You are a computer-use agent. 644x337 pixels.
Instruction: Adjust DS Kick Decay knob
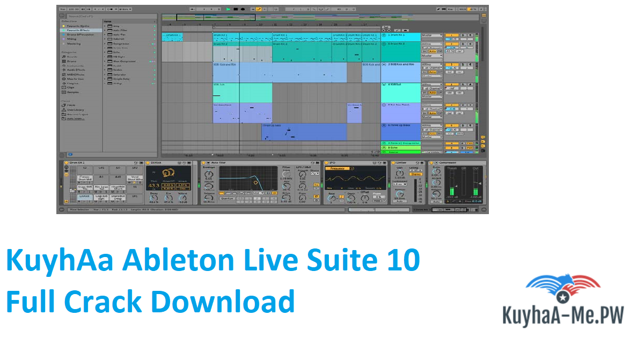pyautogui.click(x=155, y=198)
